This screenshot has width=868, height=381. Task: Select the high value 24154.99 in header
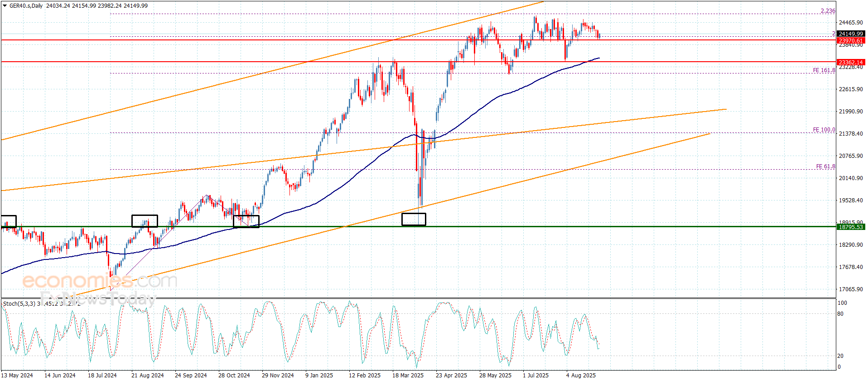pyautogui.click(x=84, y=6)
